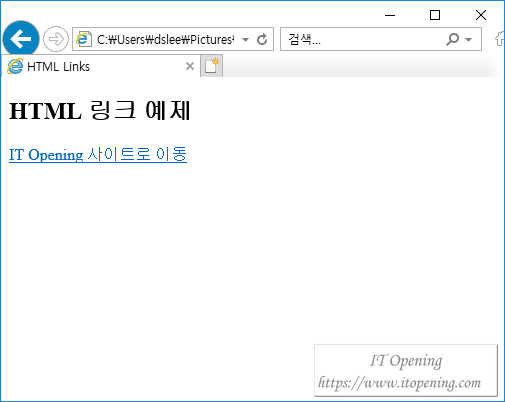This screenshot has height=402, width=505.
Task: Minimize the browser window
Action: tap(390, 15)
